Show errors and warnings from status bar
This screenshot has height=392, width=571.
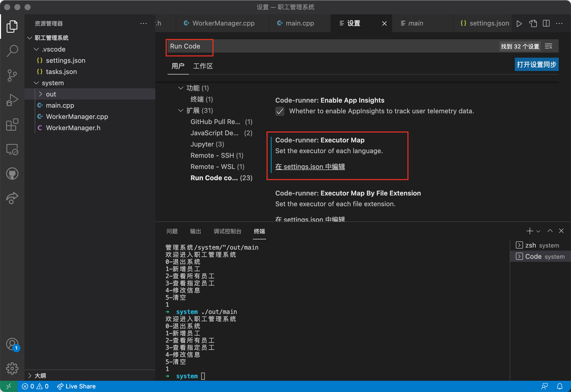(x=35, y=386)
